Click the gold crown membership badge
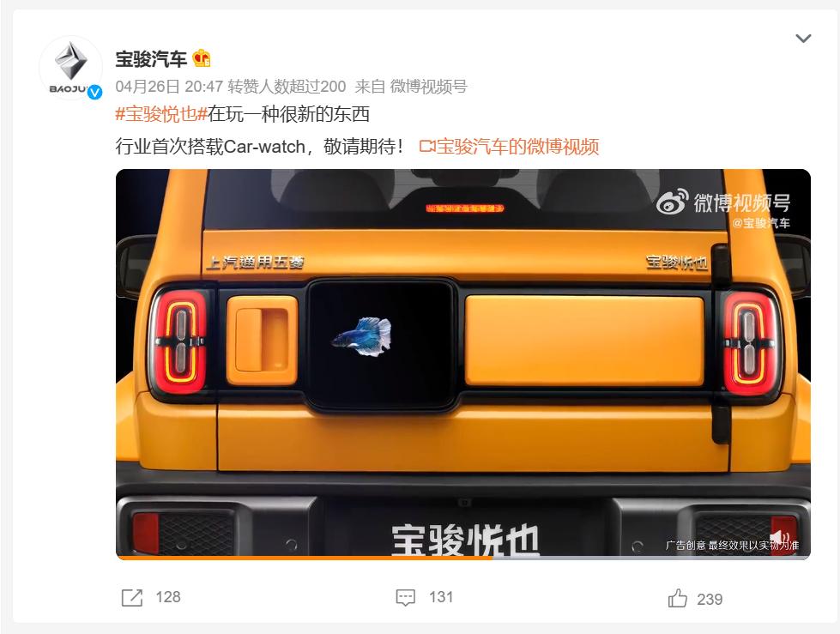Screen dimensions: 840x634 pos(202,58)
